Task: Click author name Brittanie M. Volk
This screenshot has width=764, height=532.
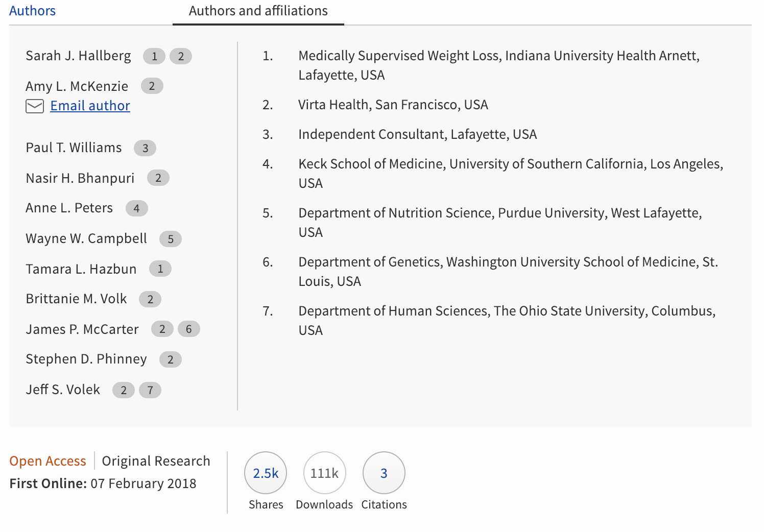Action: 76,299
